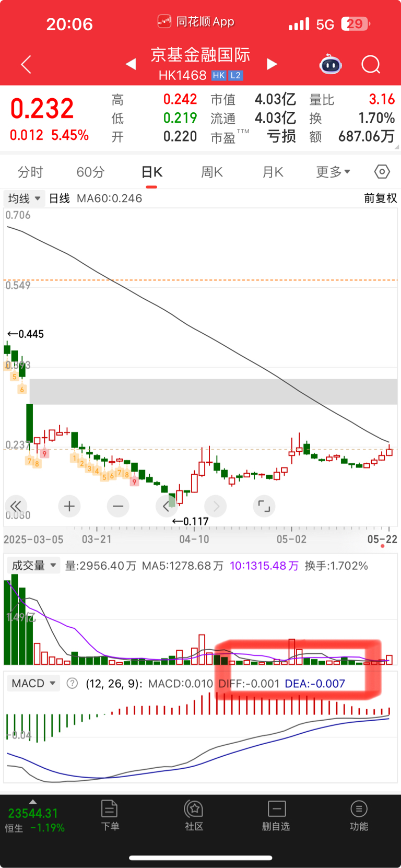Toggle 前复权 price adjustment setting
Viewport: 401px width, 868px height.
click(380, 198)
